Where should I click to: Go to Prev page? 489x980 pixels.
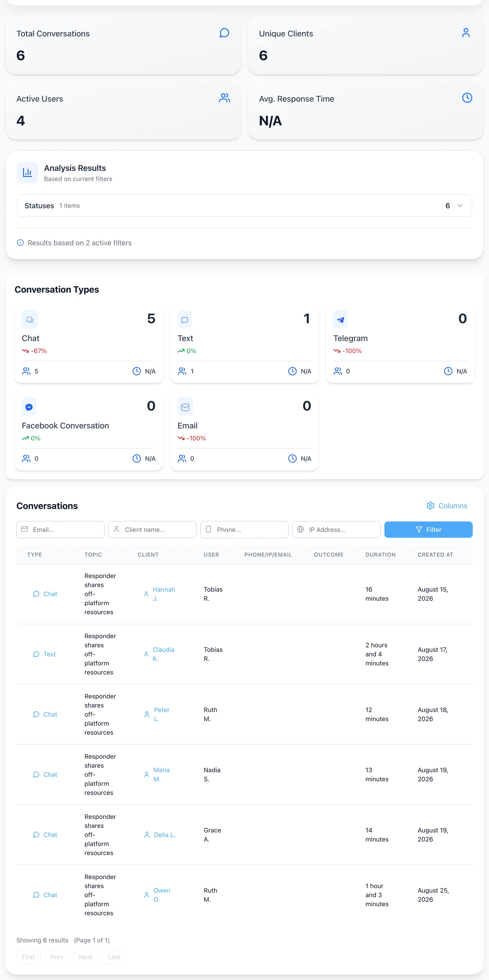pos(57,957)
